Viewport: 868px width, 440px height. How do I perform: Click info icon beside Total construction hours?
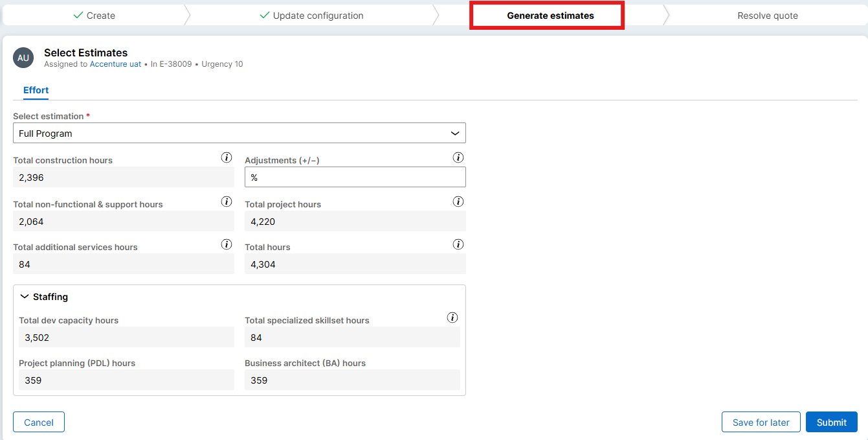(227, 157)
